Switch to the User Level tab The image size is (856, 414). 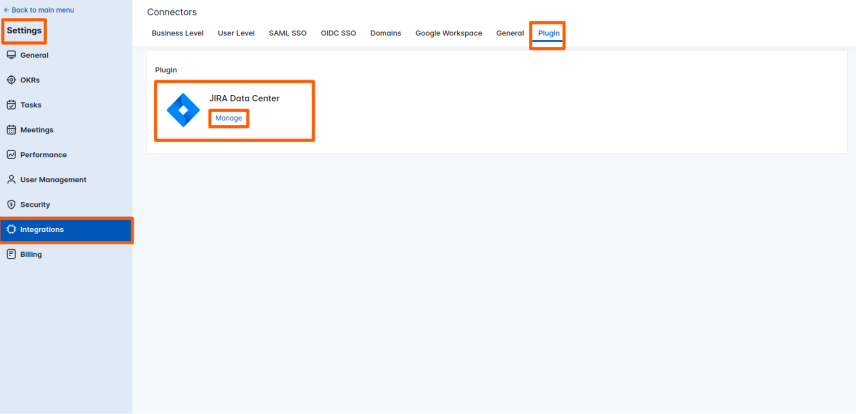point(236,33)
